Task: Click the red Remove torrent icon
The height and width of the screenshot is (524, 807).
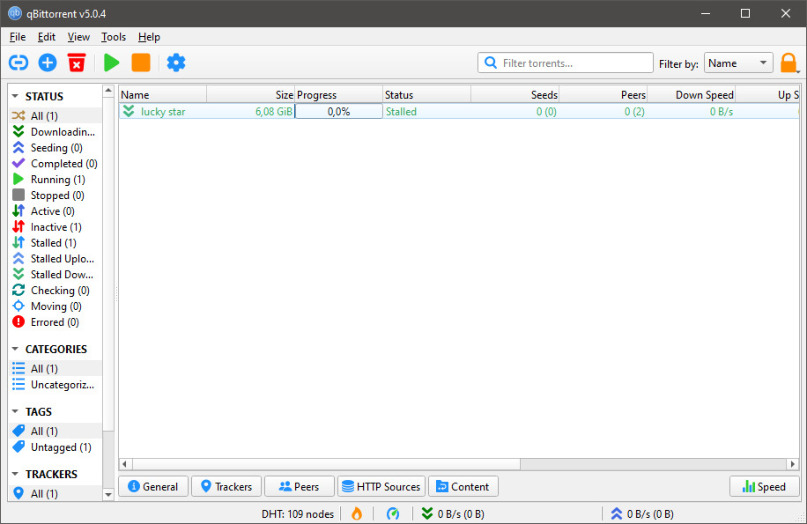Action: click(x=76, y=63)
